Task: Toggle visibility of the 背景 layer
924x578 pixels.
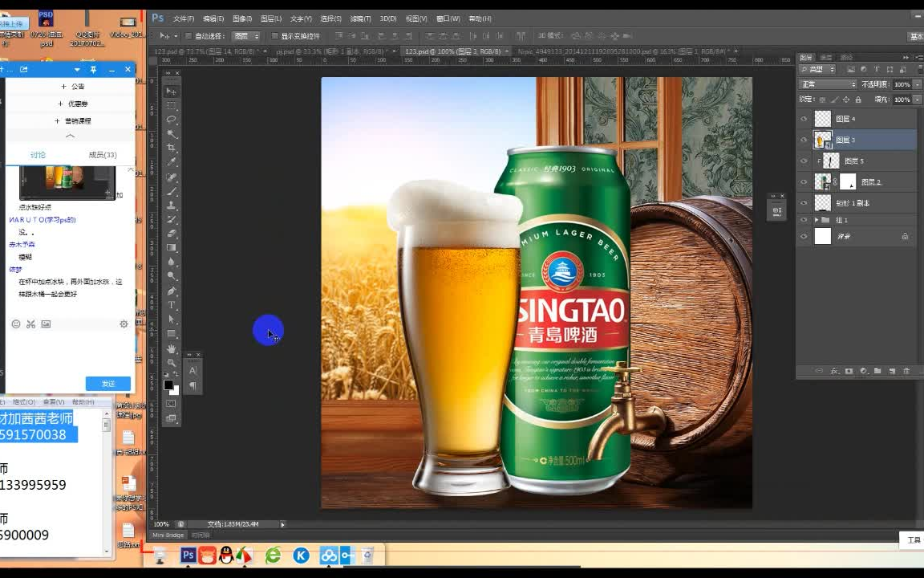Action: [x=804, y=236]
